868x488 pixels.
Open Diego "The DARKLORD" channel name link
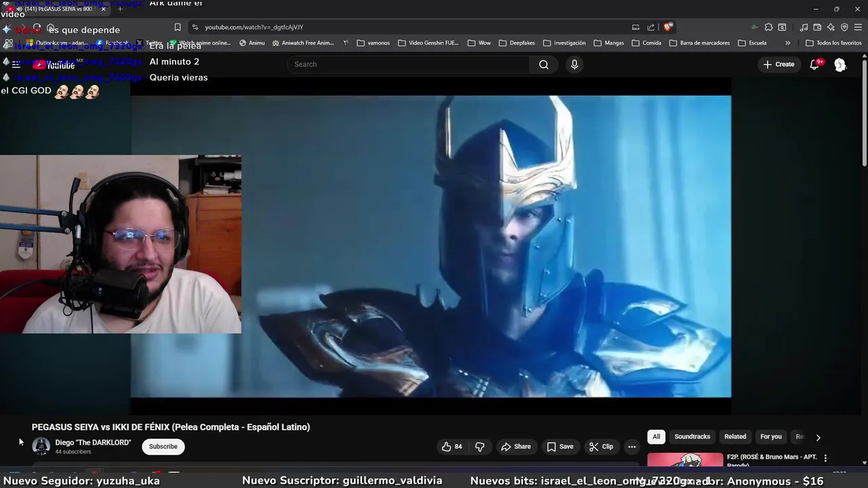[93, 443]
